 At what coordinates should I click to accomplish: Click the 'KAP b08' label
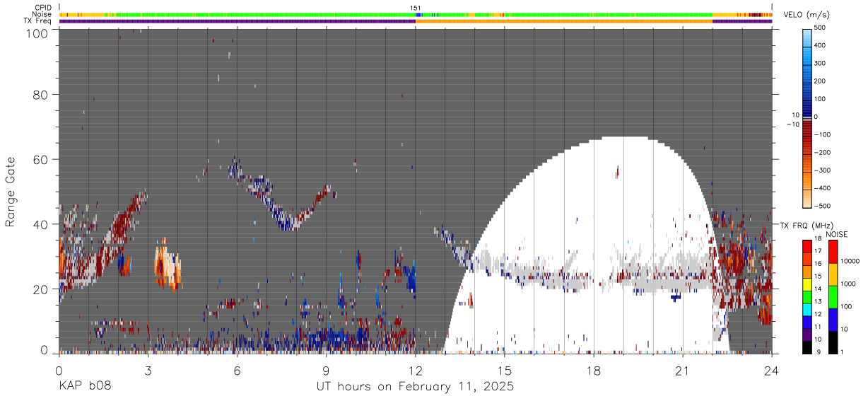click(x=84, y=387)
